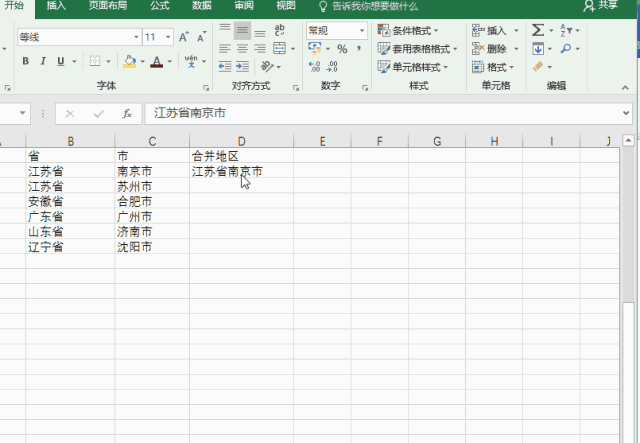Viewport: 640px width, 443px height.
Task: Open 条件格式 menu
Action: [x=408, y=31]
